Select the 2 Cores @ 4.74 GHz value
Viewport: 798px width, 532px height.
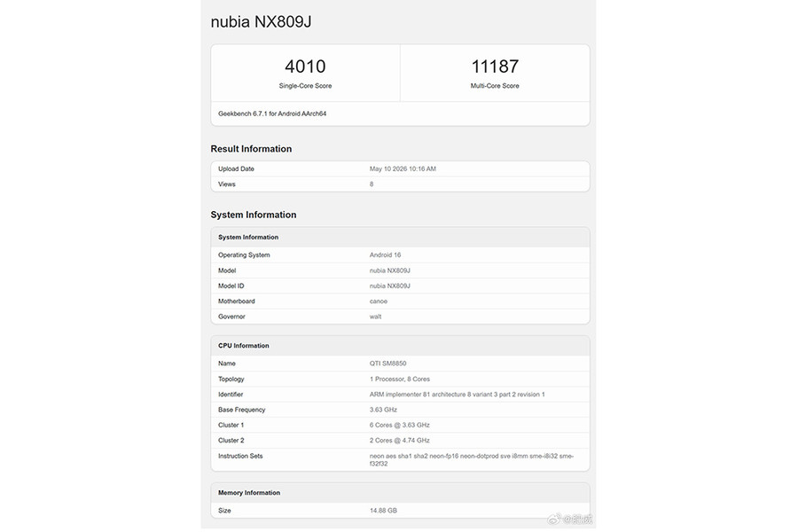pyautogui.click(x=400, y=440)
